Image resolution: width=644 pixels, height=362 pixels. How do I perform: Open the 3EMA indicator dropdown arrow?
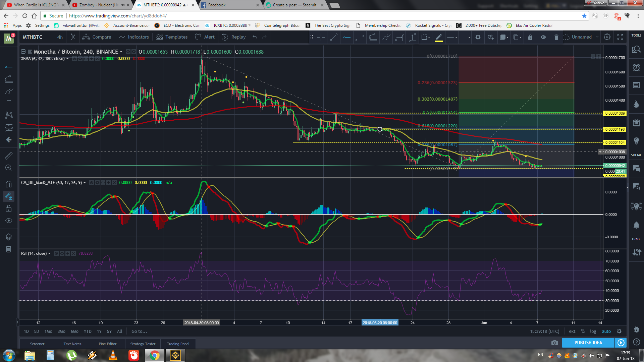pyautogui.click(x=67, y=59)
